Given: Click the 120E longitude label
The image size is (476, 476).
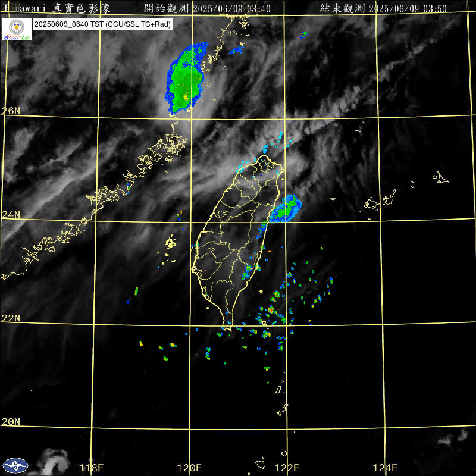Looking at the screenshot, I should 189,468.
